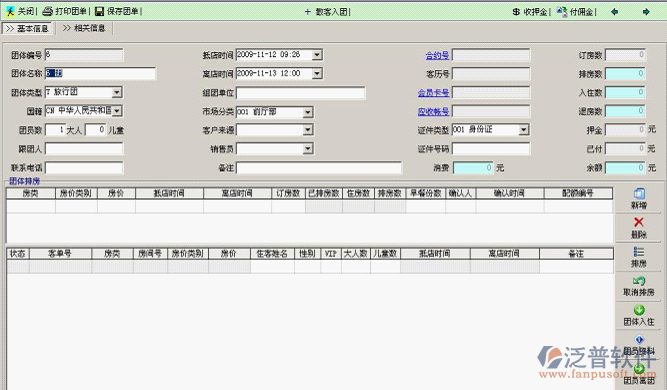Click the 配额编号 column header
The width and height of the screenshot is (667, 390).
click(578, 193)
